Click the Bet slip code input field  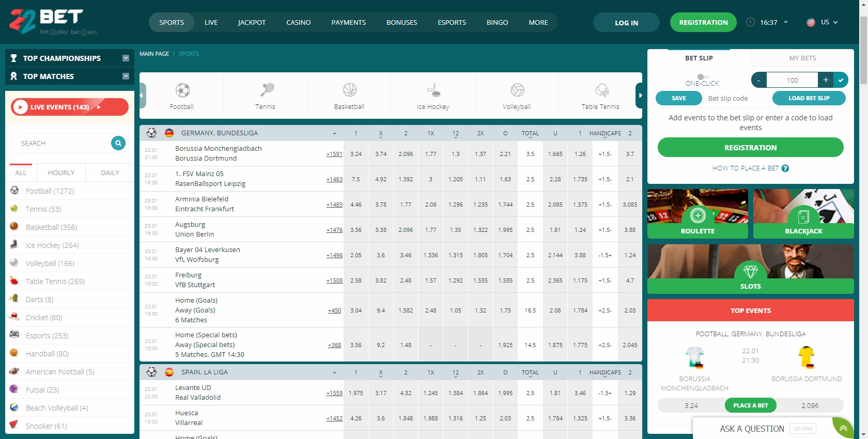tap(737, 98)
